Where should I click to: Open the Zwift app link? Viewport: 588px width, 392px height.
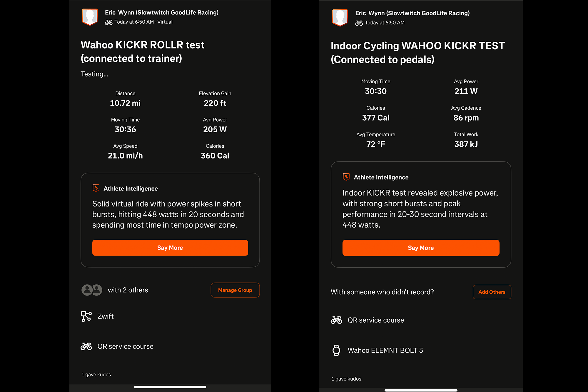click(x=106, y=316)
